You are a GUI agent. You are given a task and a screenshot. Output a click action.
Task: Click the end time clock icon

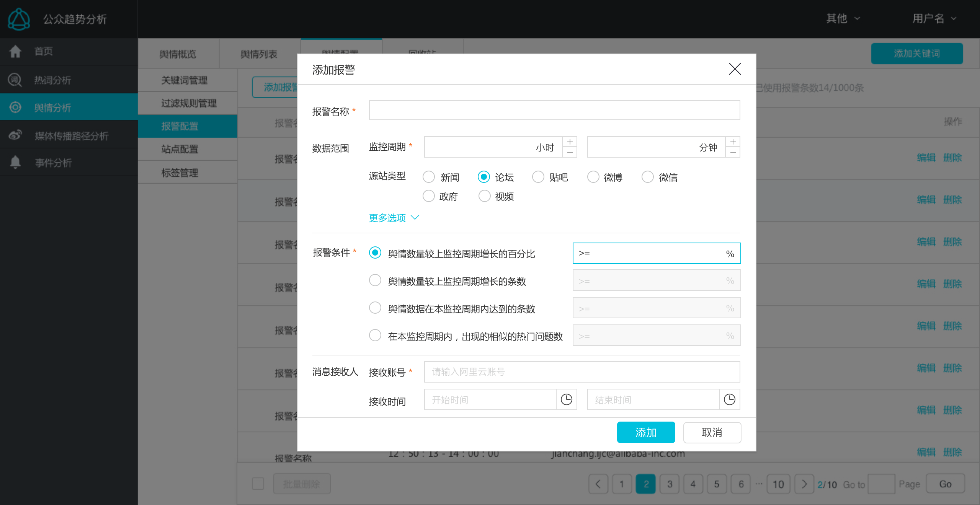(729, 399)
